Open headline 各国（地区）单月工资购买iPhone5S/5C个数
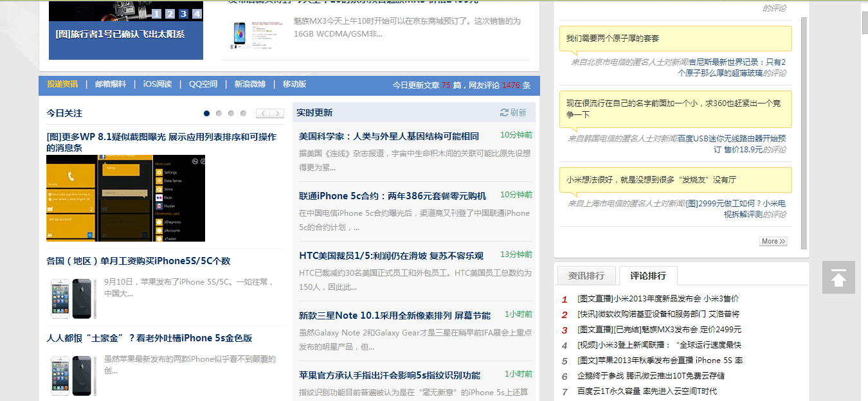Image resolution: width=868 pixels, height=401 pixels. (138, 261)
